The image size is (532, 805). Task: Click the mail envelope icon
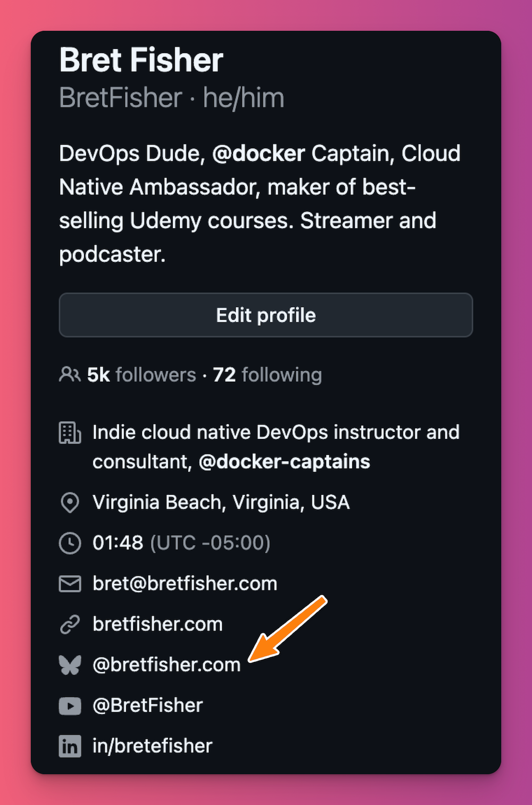(70, 584)
